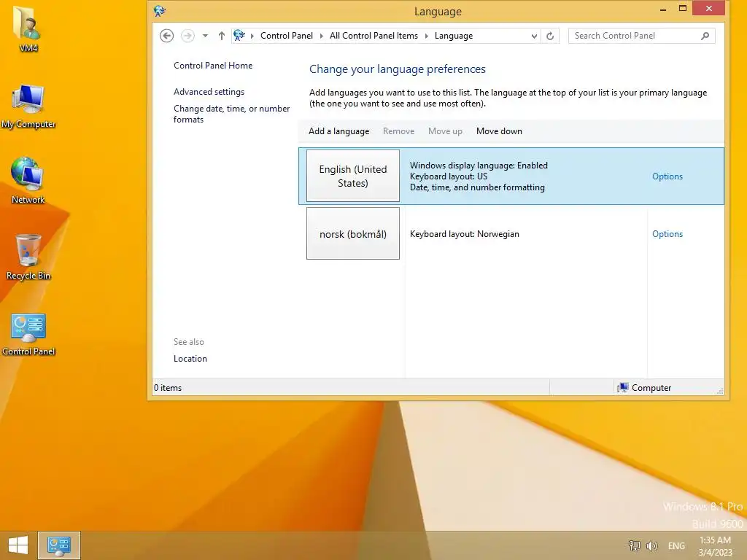Go up one level with Up arrow
This screenshot has height=560, width=747.
pos(222,36)
